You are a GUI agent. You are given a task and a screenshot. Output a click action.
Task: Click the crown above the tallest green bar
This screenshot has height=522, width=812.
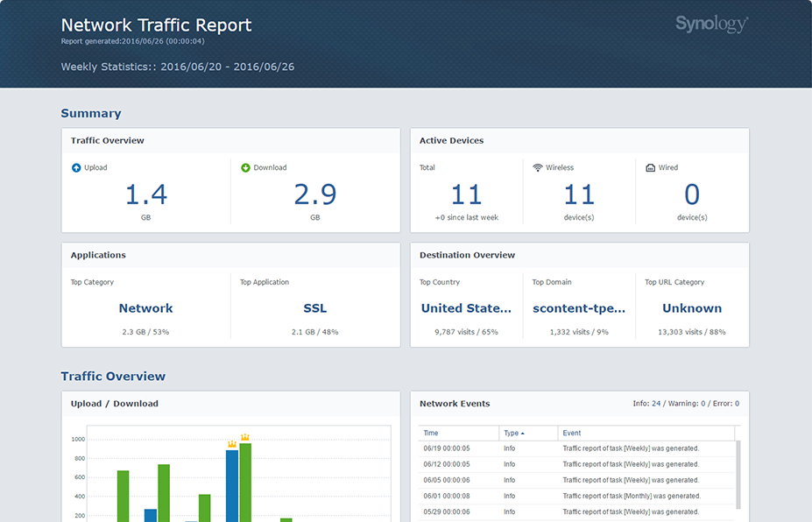click(x=245, y=437)
